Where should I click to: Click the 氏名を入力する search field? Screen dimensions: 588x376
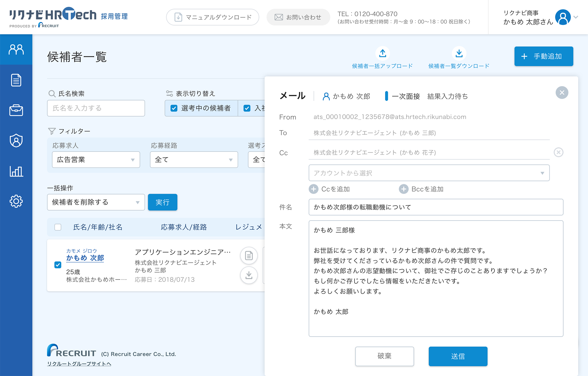pos(96,108)
